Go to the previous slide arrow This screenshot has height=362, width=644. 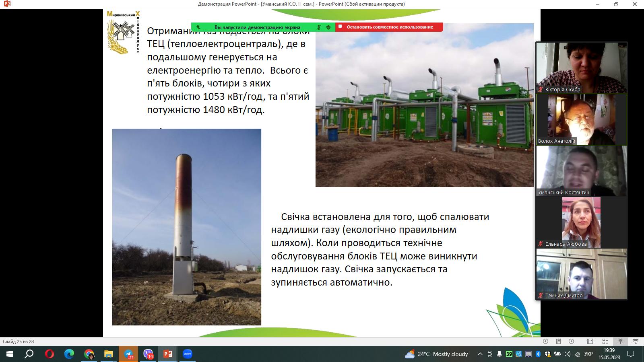click(x=545, y=341)
